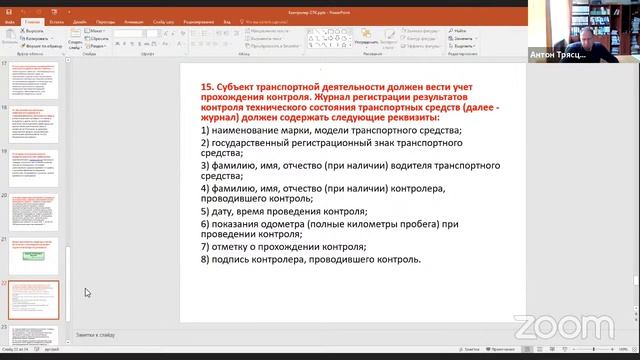Open the Вид ribbon tab
This screenshot has width=640, height=360.
point(227,22)
